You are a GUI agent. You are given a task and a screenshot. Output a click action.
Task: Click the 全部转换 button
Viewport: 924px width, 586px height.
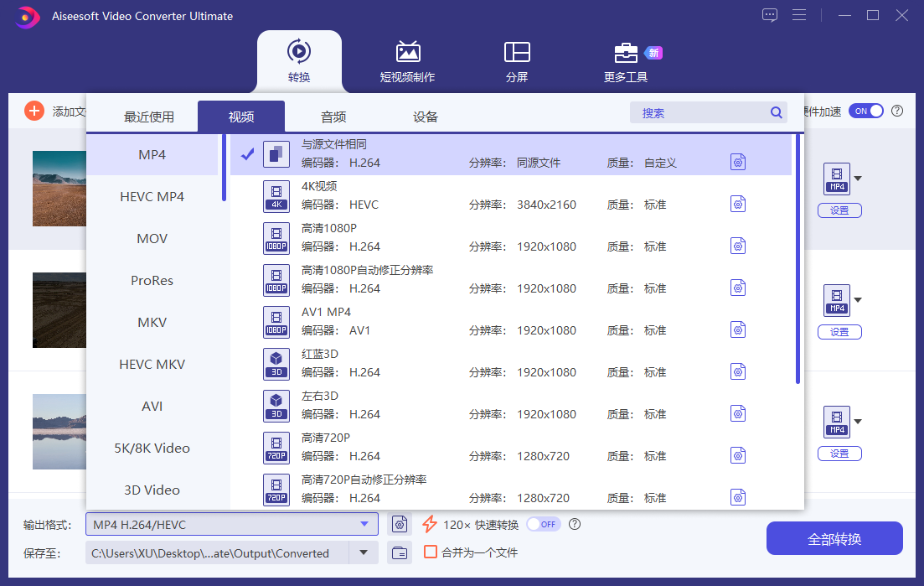pyautogui.click(x=834, y=538)
